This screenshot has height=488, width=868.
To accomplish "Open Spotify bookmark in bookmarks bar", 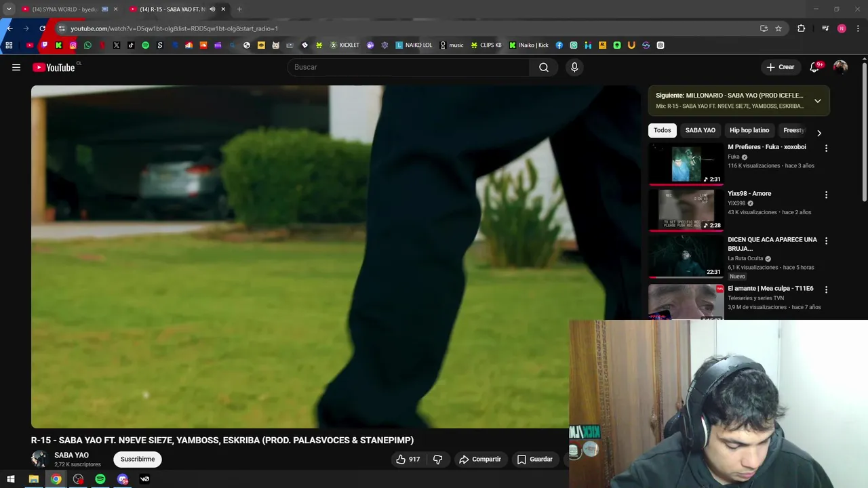I will coord(145,45).
